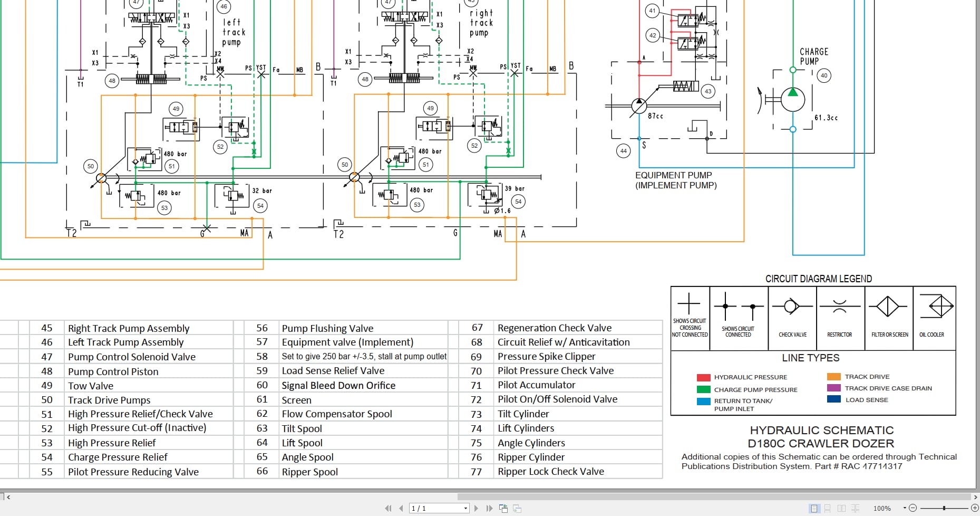Switch to two-page facing layout
This screenshot has height=516, width=980.
click(842, 508)
